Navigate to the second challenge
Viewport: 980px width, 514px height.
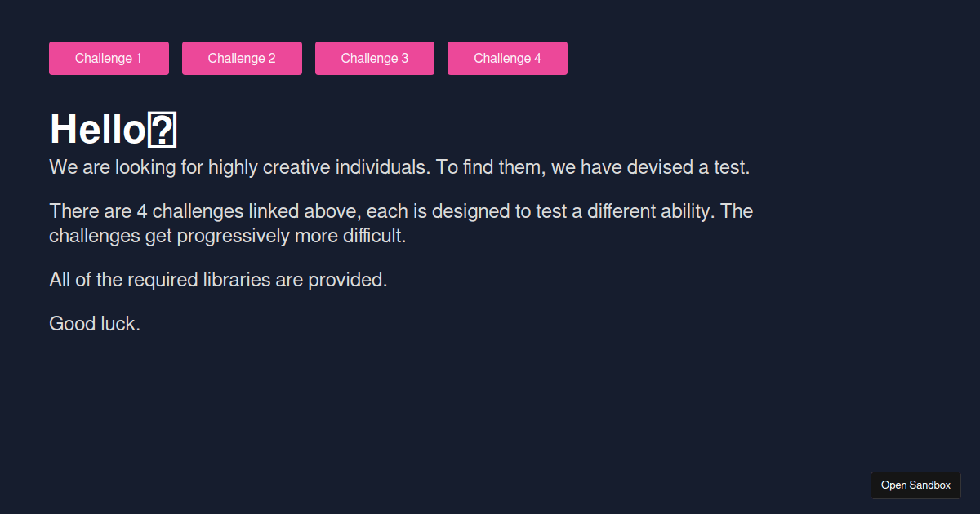coord(242,58)
